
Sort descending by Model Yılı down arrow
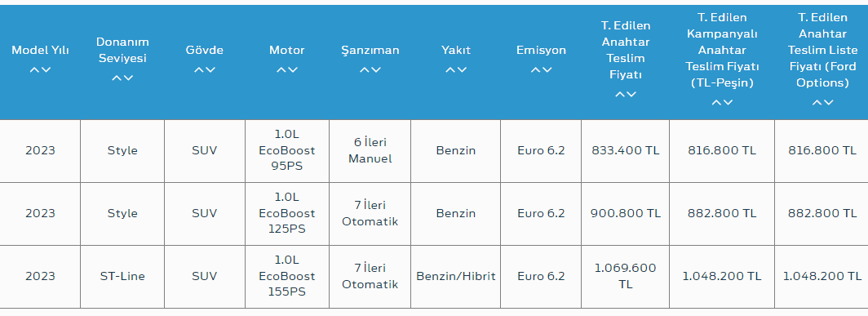click(x=46, y=70)
